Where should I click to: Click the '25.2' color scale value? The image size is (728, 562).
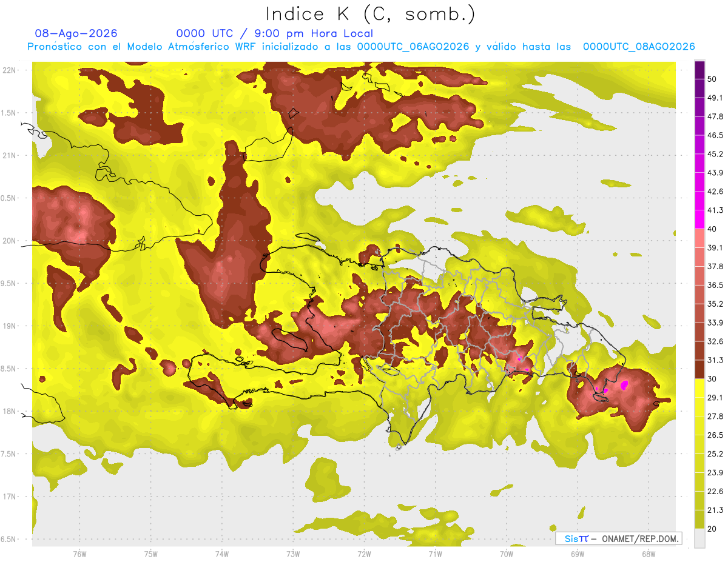click(x=715, y=453)
